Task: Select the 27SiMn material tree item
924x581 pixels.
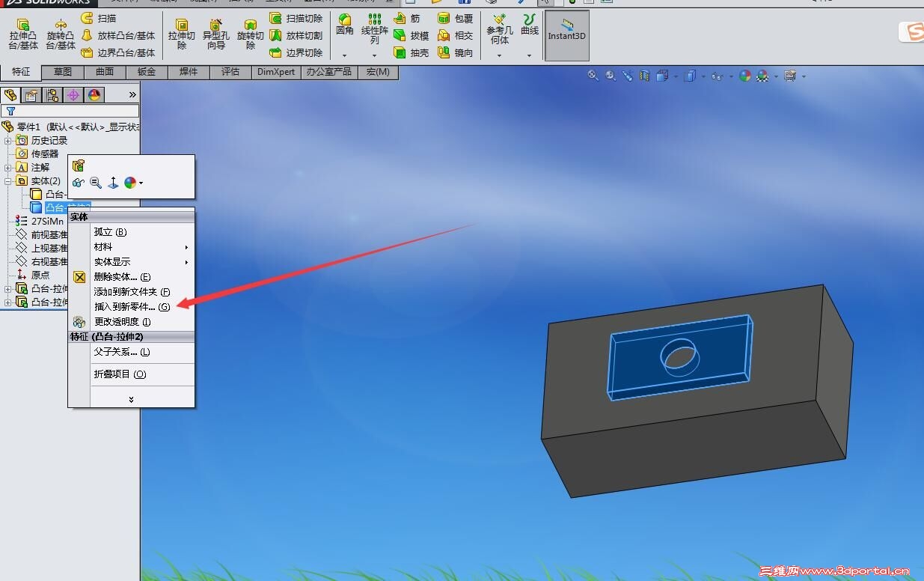Action: point(40,221)
